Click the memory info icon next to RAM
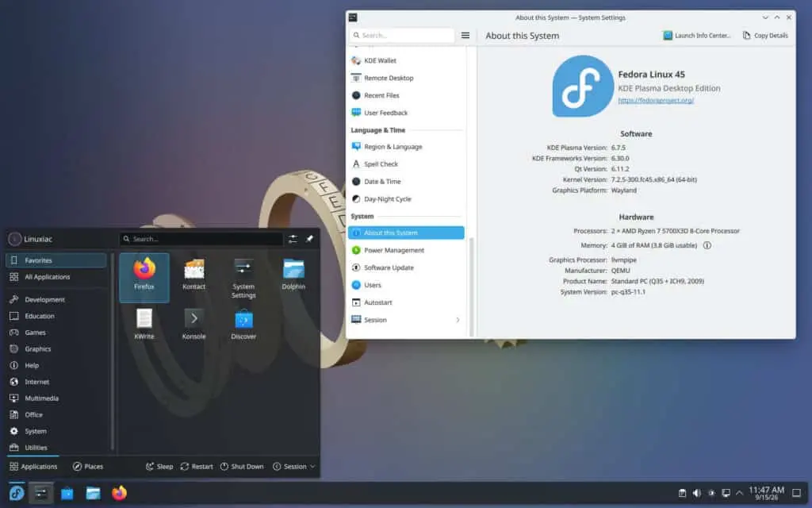Image resolution: width=812 pixels, height=508 pixels. pos(707,245)
